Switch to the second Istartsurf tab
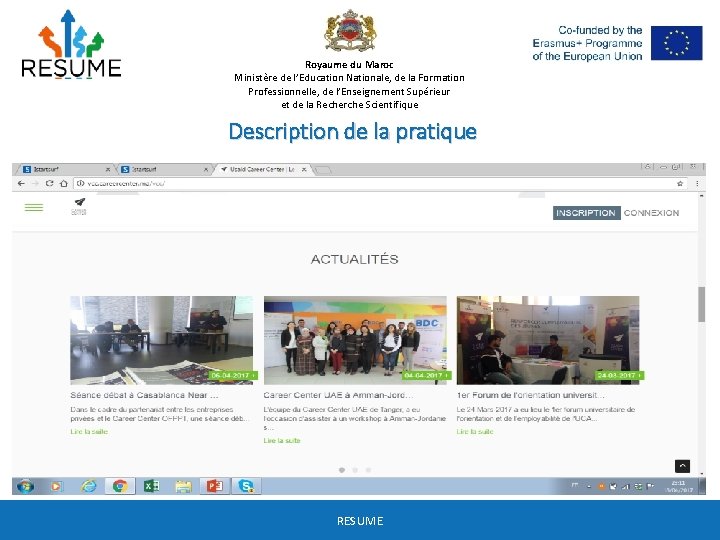Viewport: 720px width, 540px height. coord(164,169)
